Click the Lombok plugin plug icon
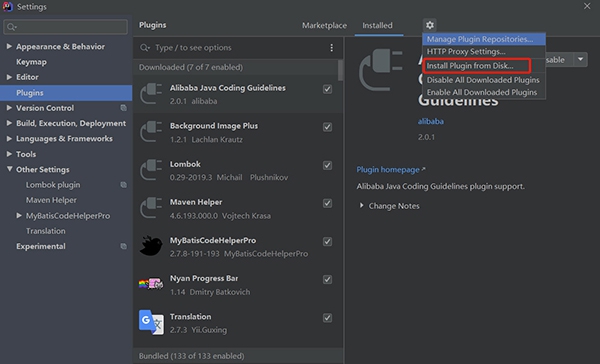Image resolution: width=600 pixels, height=364 pixels. coord(151,170)
